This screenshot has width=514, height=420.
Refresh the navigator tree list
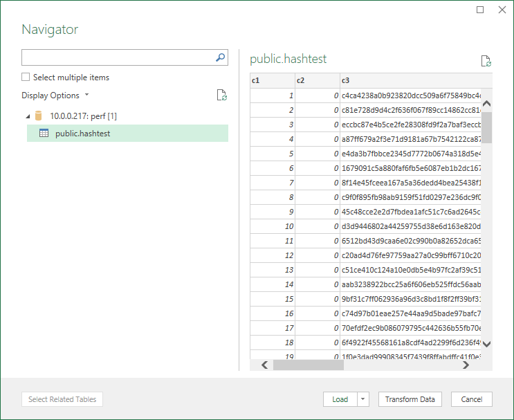pos(221,95)
